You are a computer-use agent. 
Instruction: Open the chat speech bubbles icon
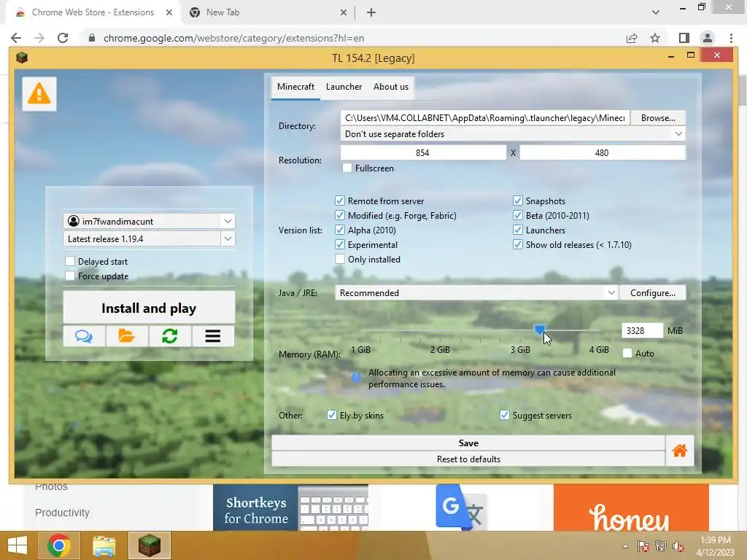(x=85, y=336)
